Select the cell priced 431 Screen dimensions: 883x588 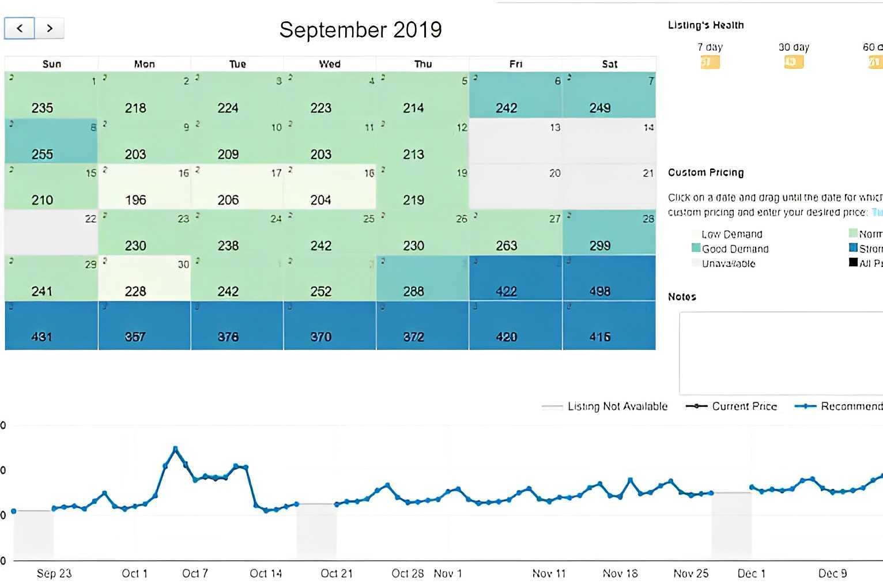(x=51, y=326)
